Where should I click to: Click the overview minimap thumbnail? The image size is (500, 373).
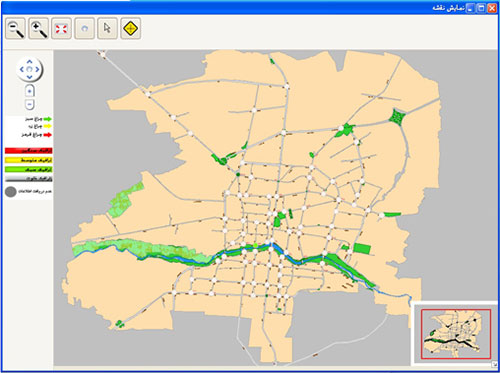[x=456, y=334]
